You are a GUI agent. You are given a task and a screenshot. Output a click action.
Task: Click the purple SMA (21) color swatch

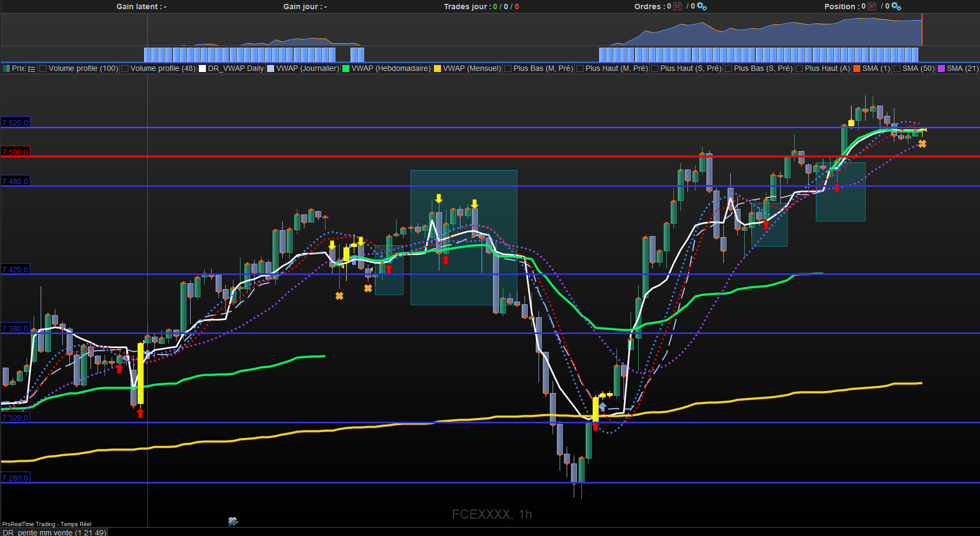(942, 69)
